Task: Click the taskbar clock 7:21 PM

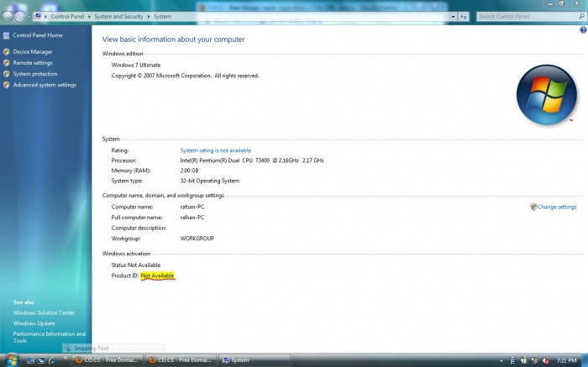Action: pyautogui.click(x=566, y=360)
